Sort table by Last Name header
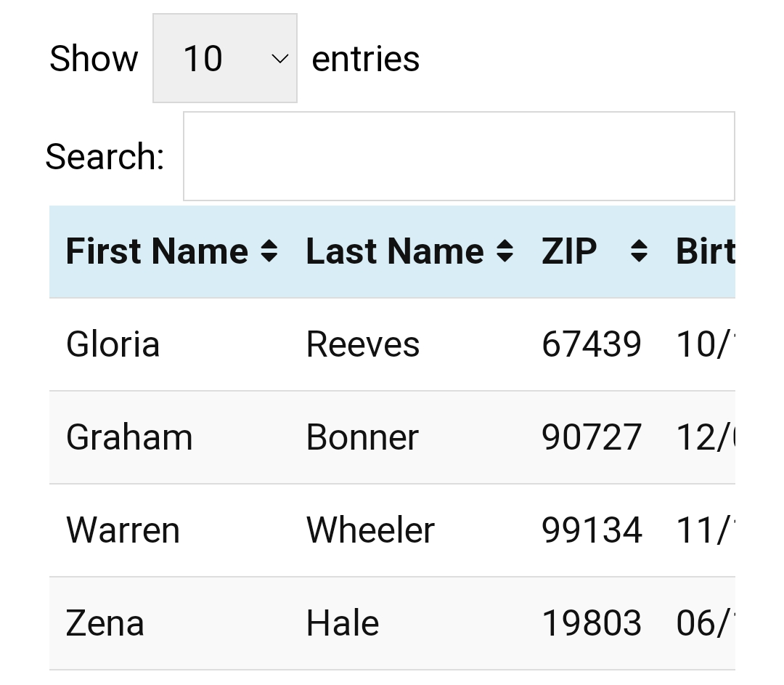This screenshot has width=784, height=685. [395, 251]
